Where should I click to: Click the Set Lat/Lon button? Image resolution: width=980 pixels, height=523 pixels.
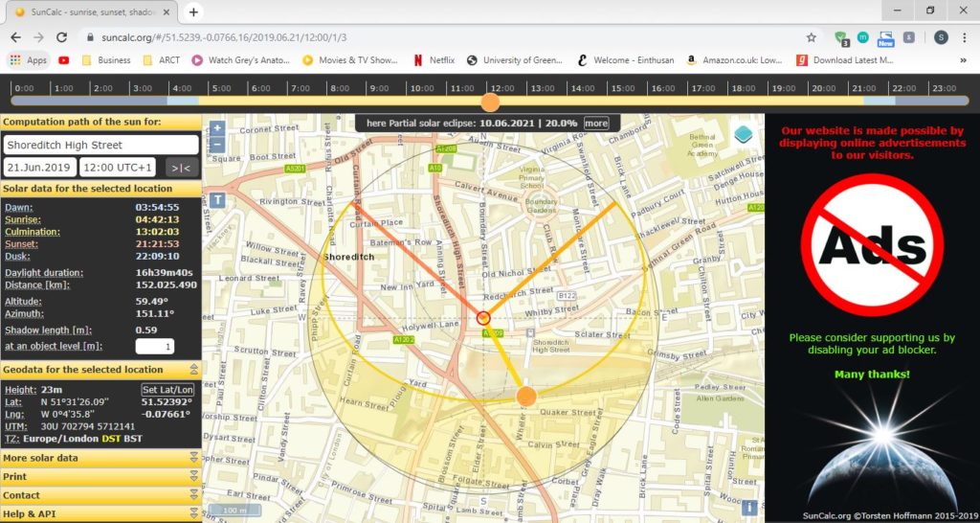(167, 389)
